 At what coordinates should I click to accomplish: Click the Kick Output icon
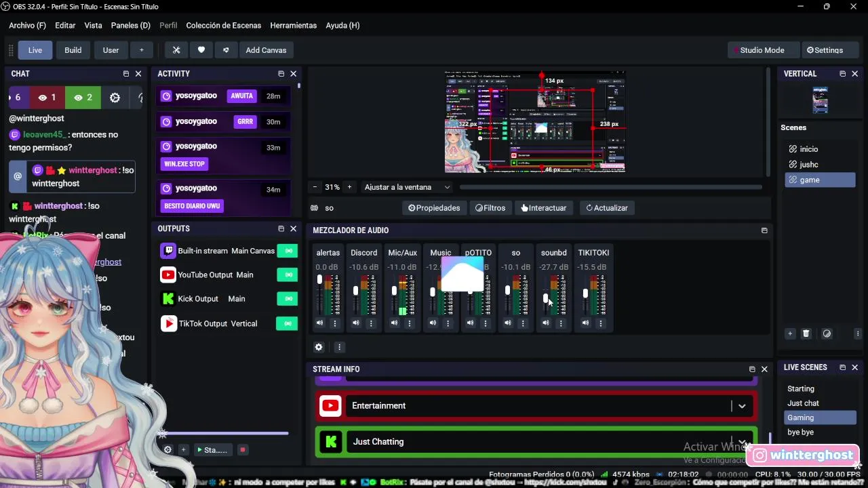click(167, 298)
